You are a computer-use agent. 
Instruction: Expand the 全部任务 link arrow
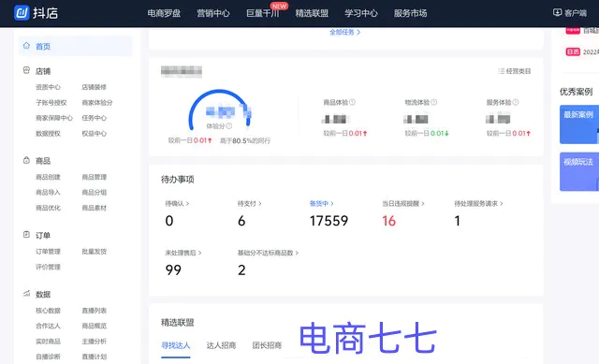[x=358, y=33]
